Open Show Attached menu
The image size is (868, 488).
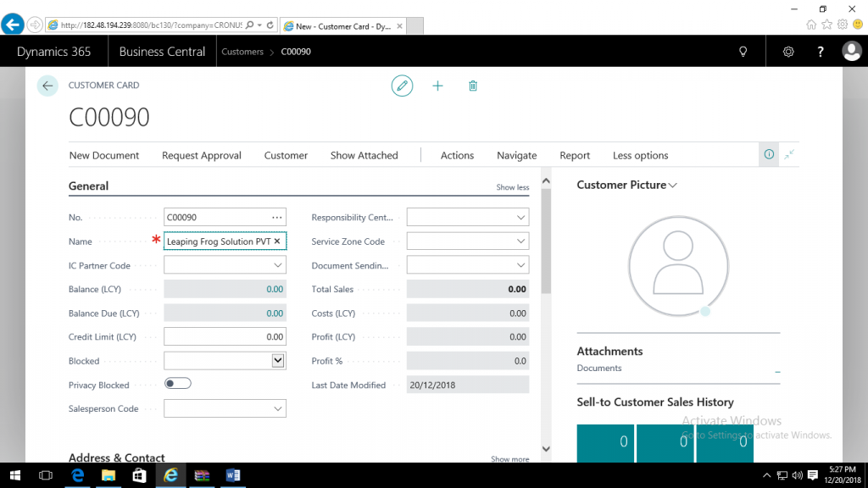(364, 156)
